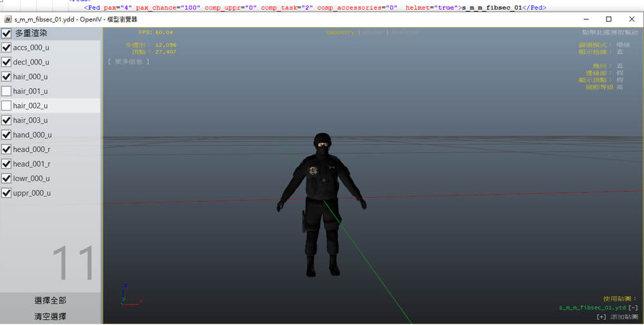
Task: Click the [+] add texture icon
Action: coord(601,317)
